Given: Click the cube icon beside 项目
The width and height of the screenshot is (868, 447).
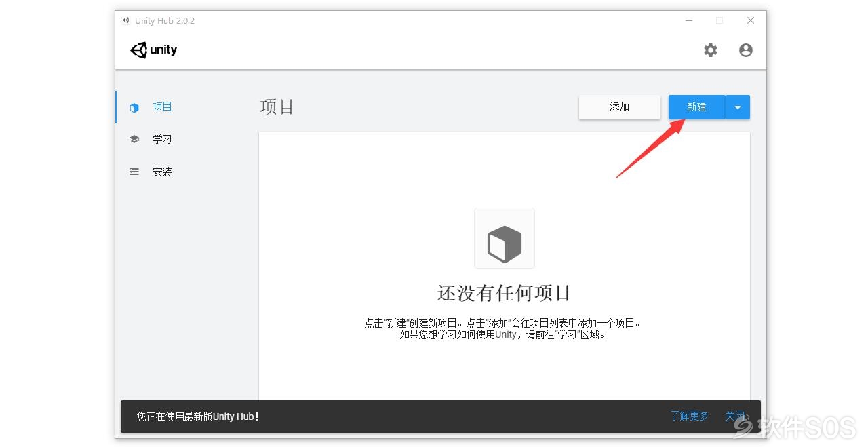Looking at the screenshot, I should click(134, 107).
